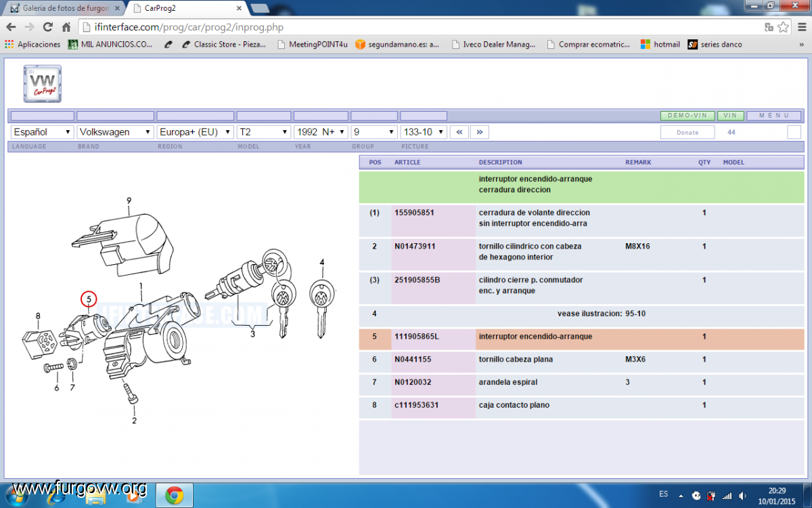
Task: Open the Model dropdown showing T2
Action: click(x=264, y=132)
